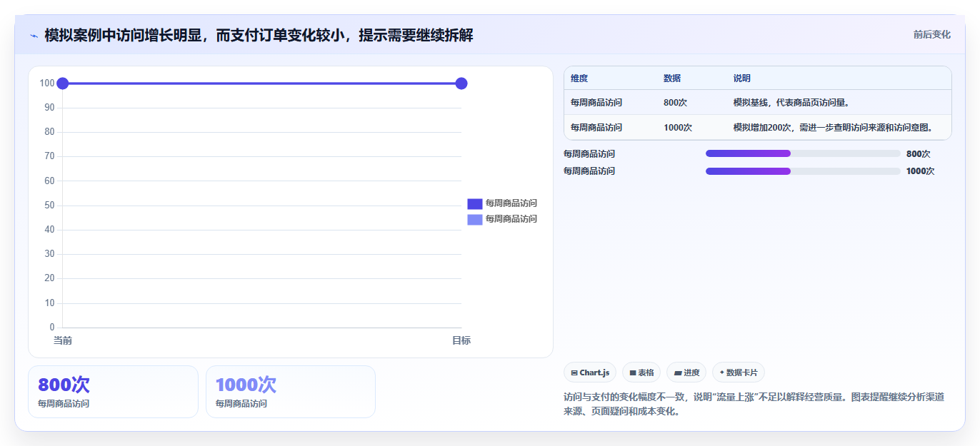Click the chart data point above 当前

[62, 83]
